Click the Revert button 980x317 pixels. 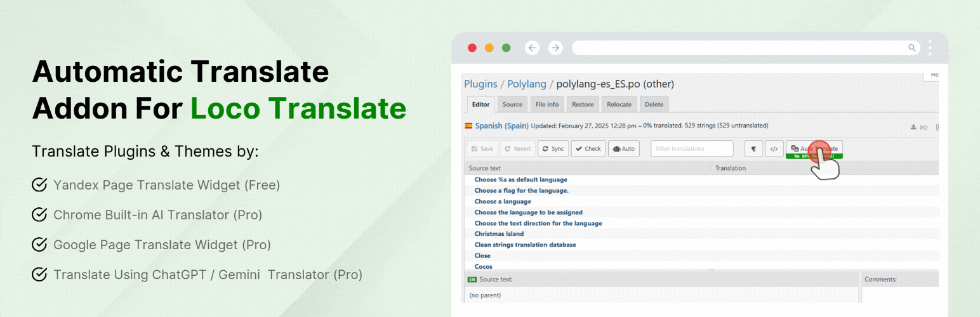[x=517, y=149]
